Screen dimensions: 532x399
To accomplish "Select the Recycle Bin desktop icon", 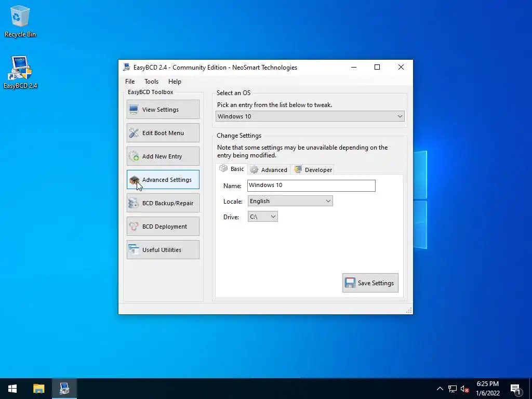I will 20,21.
